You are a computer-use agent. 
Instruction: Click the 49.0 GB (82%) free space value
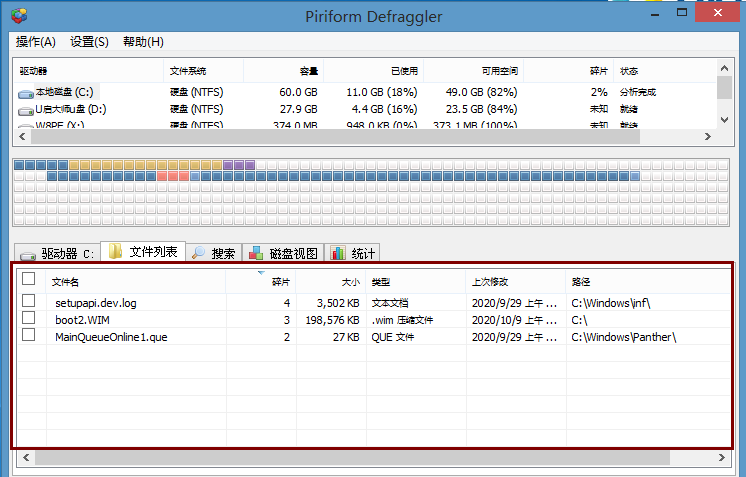(x=481, y=92)
